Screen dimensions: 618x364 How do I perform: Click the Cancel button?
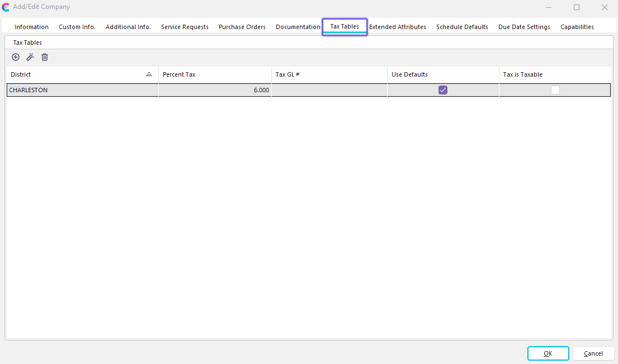[593, 353]
